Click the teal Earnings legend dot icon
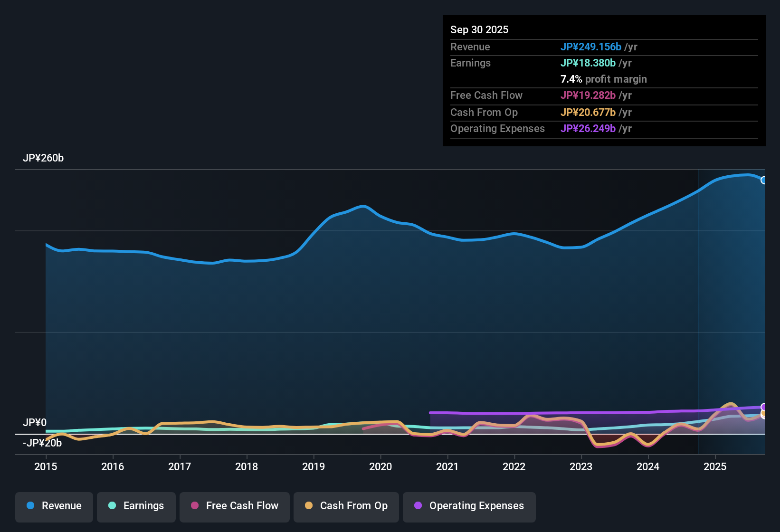Image resolution: width=780 pixels, height=532 pixels. click(x=112, y=506)
